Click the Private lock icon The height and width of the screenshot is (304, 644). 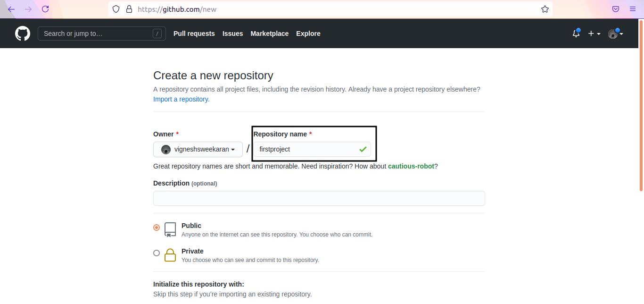[x=170, y=255]
